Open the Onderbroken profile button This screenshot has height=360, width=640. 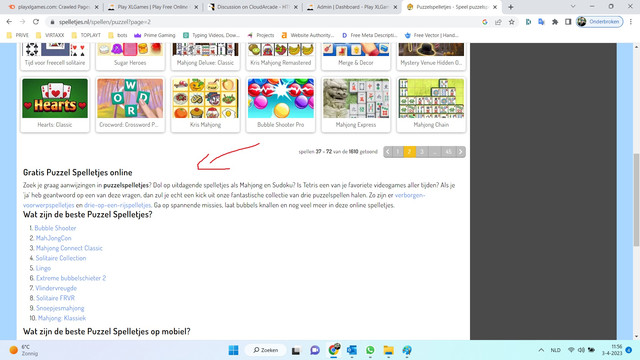(599, 22)
